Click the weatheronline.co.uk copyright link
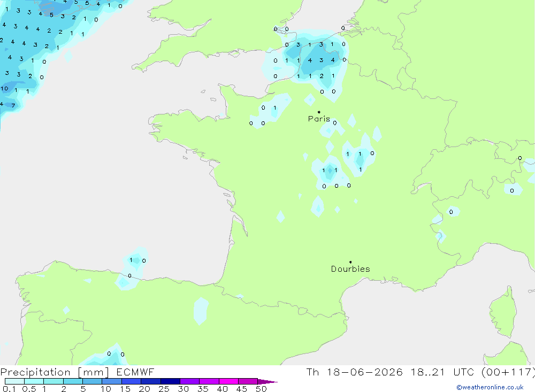Viewport: 535px width, 392px height. [490, 387]
